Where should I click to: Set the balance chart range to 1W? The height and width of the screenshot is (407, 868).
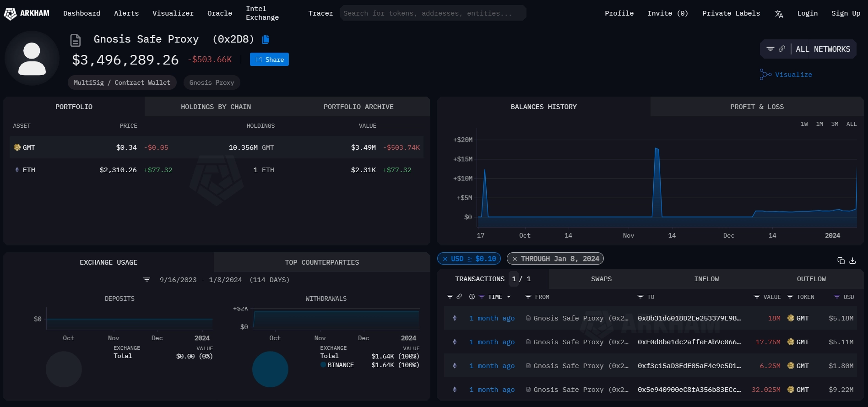804,124
